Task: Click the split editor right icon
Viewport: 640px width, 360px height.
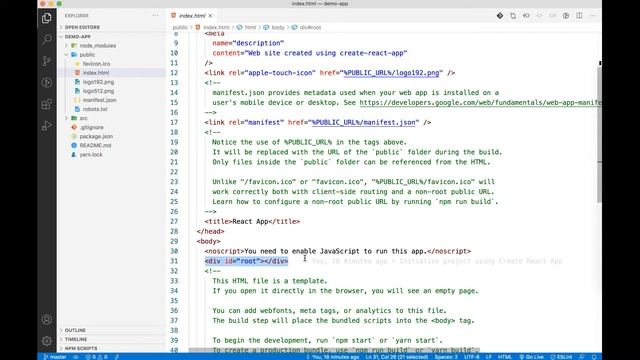Action: pyautogui.click(x=579, y=16)
